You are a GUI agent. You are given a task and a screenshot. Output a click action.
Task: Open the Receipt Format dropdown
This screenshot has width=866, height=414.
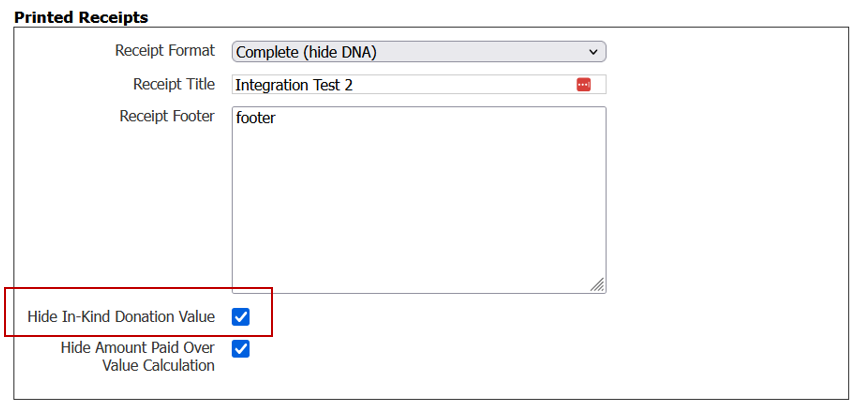[418, 52]
